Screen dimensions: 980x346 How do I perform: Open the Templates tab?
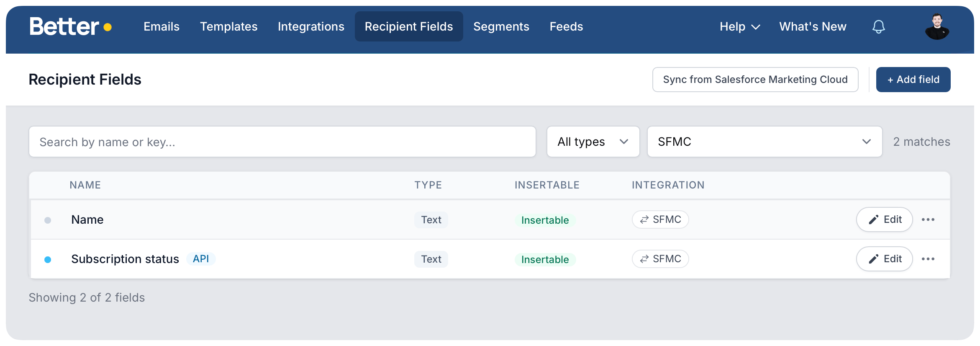228,26
